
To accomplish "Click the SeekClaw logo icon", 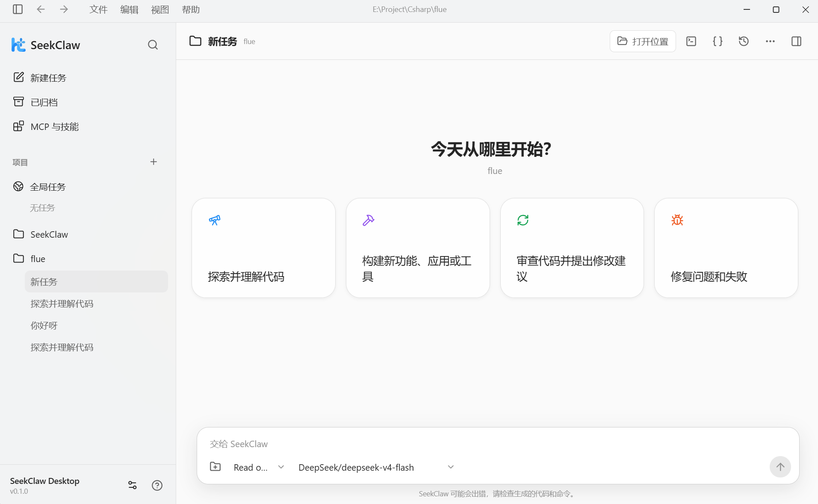I will (x=18, y=45).
